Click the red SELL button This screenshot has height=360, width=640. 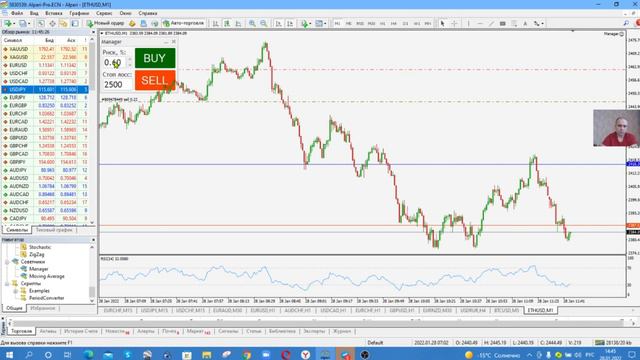pos(155,80)
